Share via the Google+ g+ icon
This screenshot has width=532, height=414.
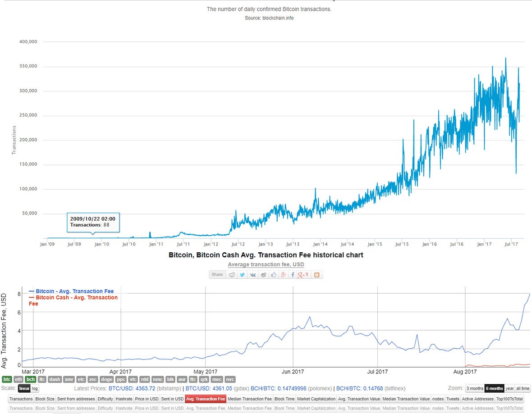point(284,275)
